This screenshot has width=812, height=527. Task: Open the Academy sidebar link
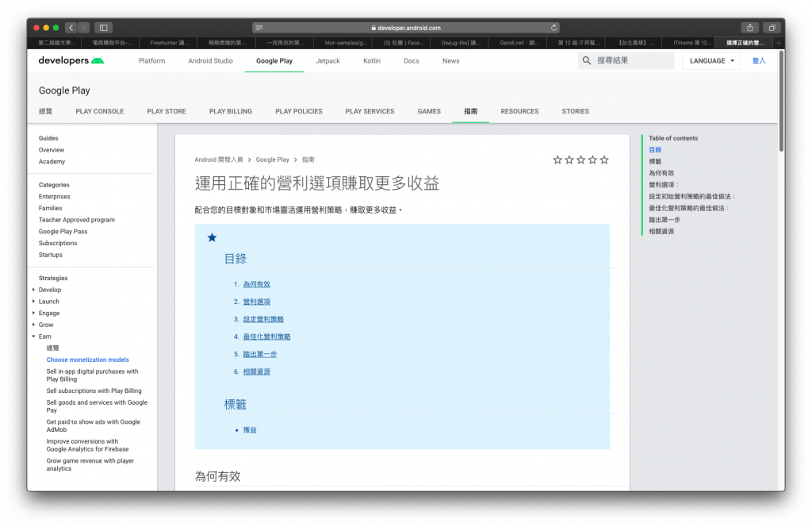tap(52, 162)
